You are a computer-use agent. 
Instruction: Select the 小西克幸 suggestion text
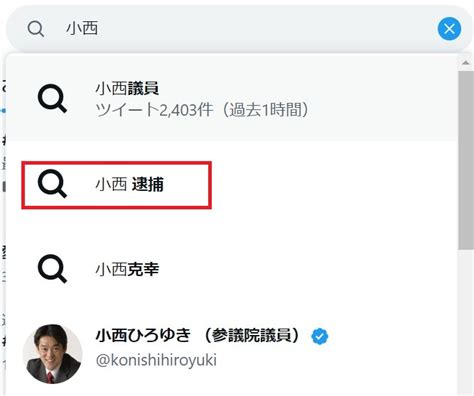click(127, 269)
